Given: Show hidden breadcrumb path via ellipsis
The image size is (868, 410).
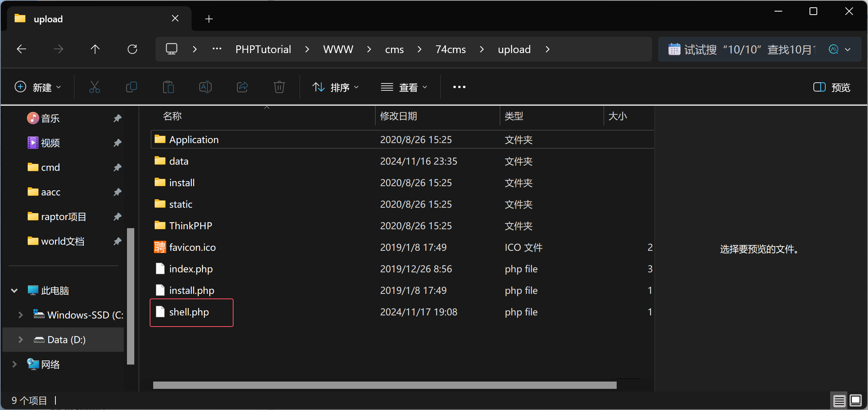Looking at the screenshot, I should click(x=217, y=49).
